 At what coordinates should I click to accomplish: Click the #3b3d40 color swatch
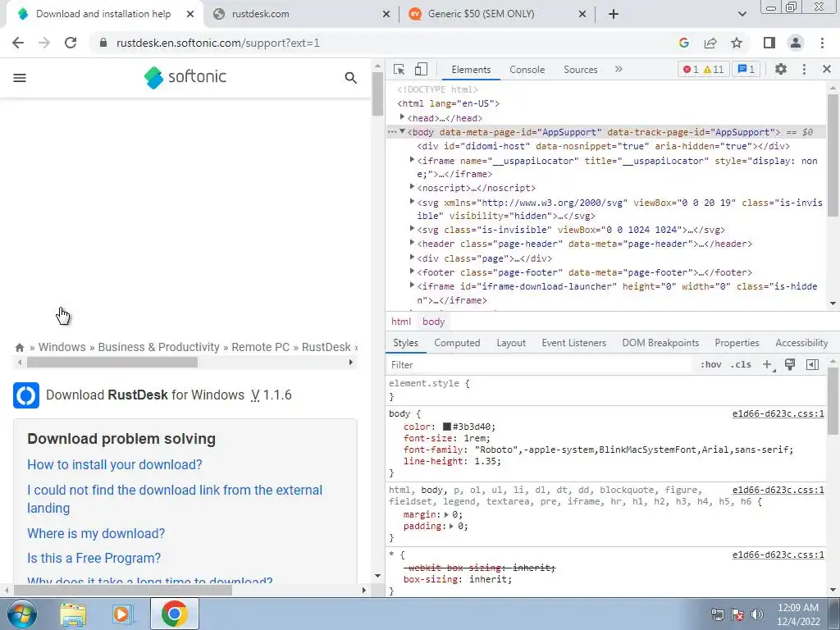tap(447, 427)
